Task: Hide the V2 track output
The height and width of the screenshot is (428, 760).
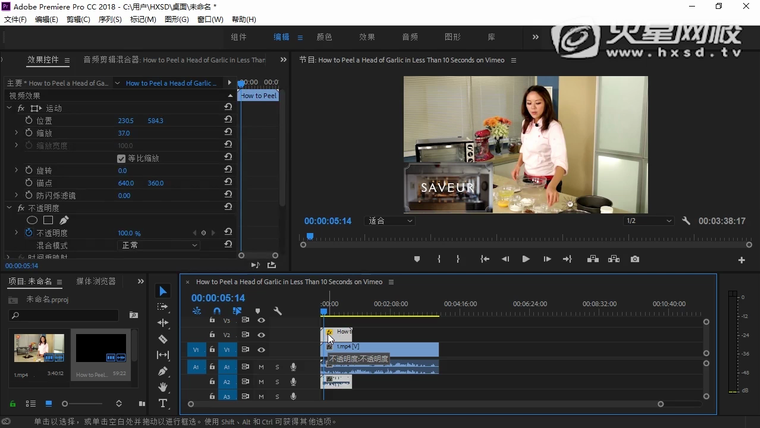Action: click(261, 335)
